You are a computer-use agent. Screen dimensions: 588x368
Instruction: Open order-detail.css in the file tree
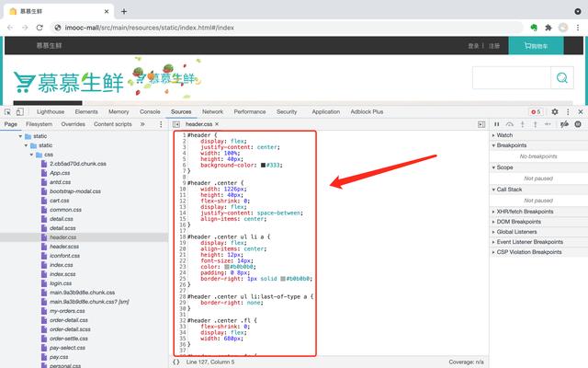[69, 320]
